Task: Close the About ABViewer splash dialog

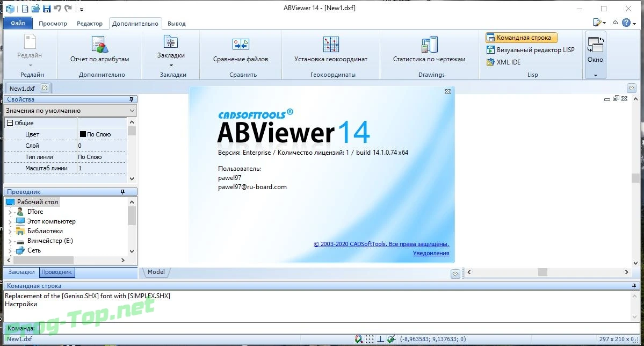Action: 447,92
